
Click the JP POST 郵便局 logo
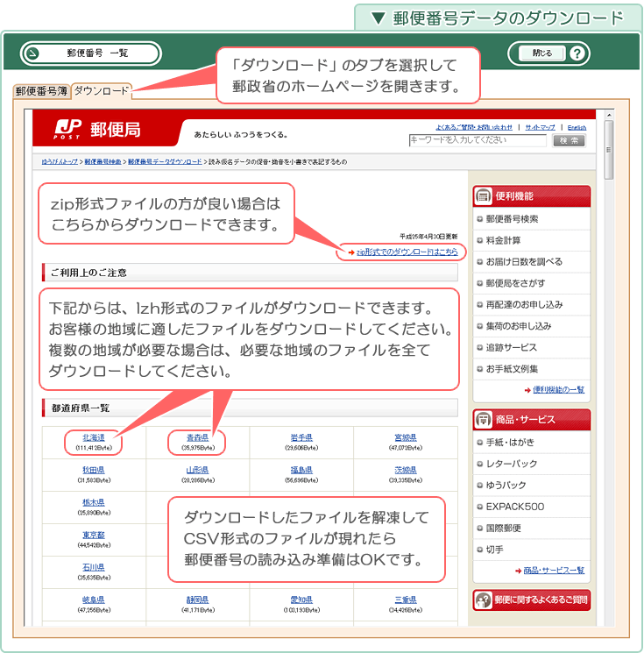[x=96, y=129]
